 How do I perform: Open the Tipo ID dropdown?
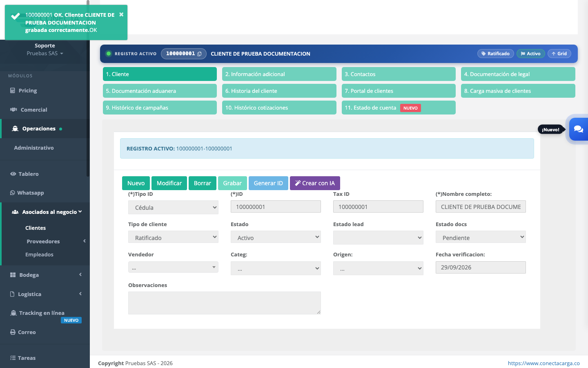(173, 207)
